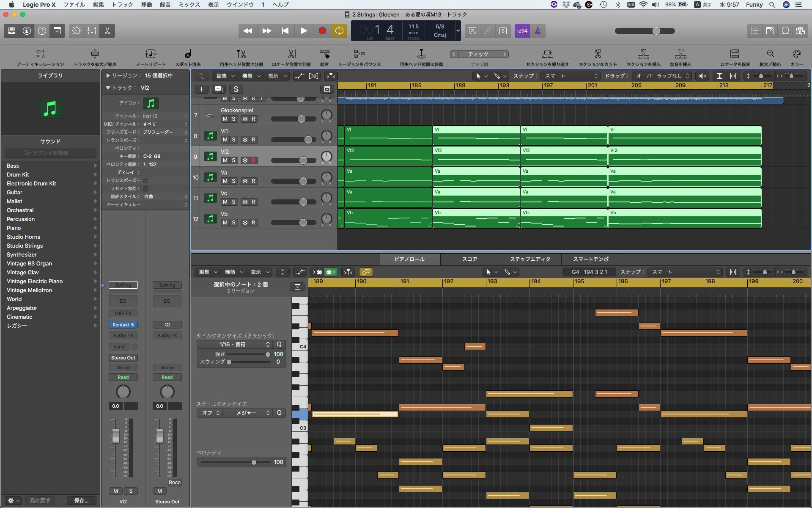Click the metronome button
This screenshot has width=812, height=508.
538,31
